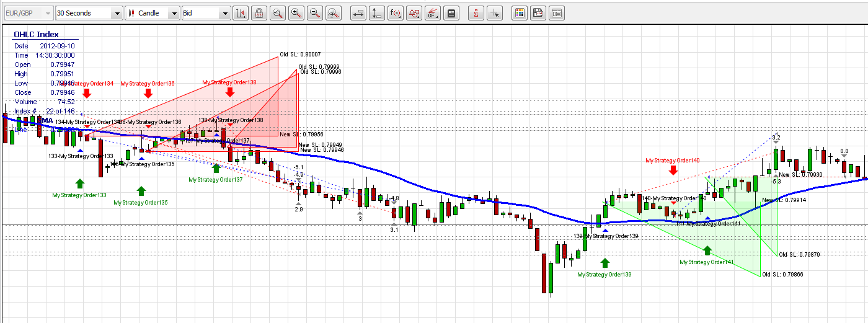Click the Old SL: 0.80007 label

pyautogui.click(x=300, y=55)
